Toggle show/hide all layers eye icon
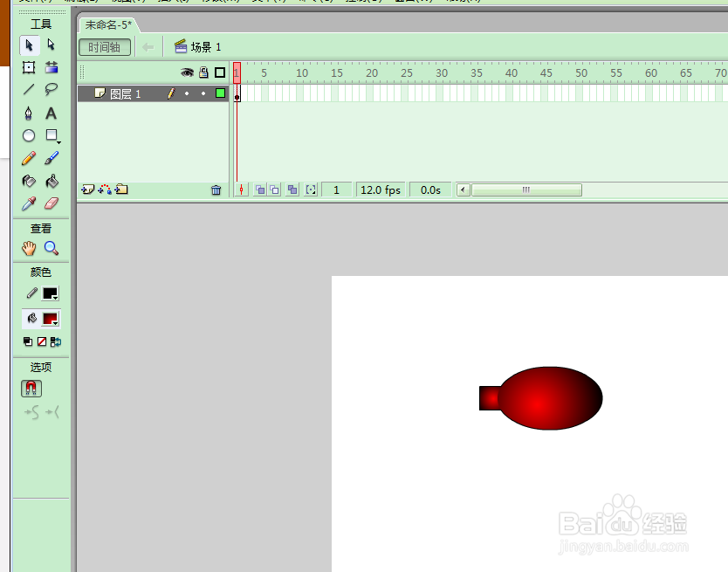 [187, 72]
